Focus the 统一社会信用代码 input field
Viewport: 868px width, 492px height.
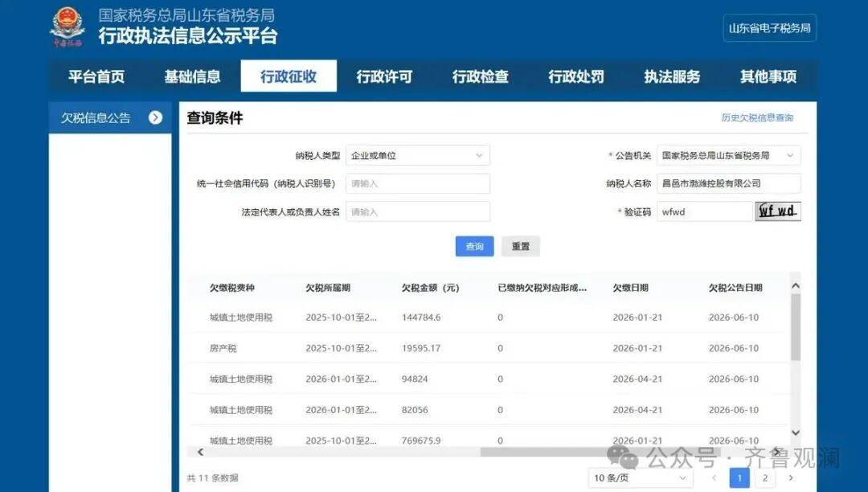tap(418, 184)
